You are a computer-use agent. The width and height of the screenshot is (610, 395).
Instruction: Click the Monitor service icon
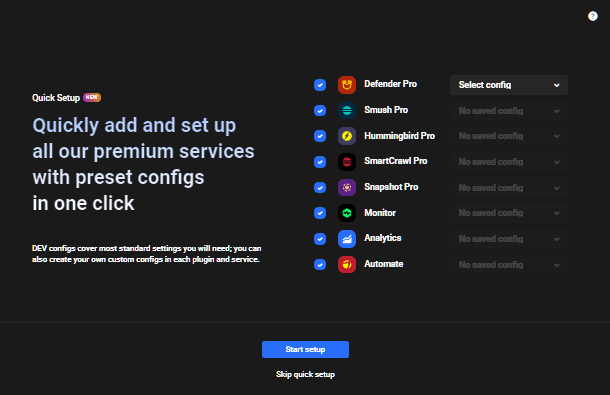[x=347, y=213]
